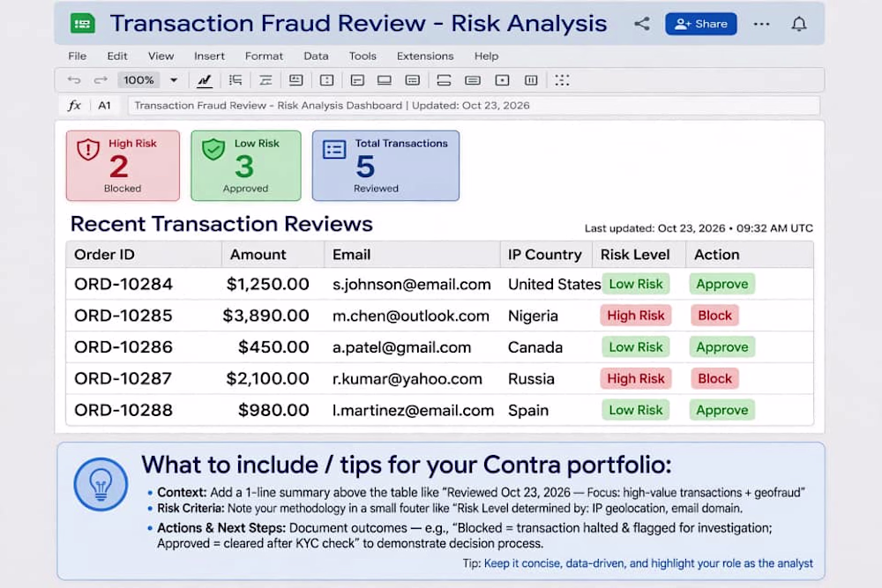The width and height of the screenshot is (882, 588).
Task: Click the share-nodes icon beside the title
Action: [x=642, y=24]
